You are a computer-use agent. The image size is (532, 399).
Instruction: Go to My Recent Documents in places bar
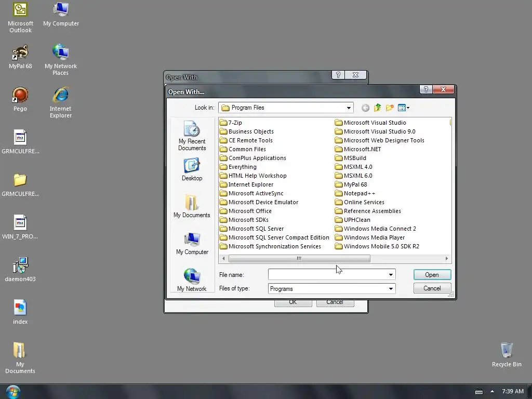click(192, 136)
